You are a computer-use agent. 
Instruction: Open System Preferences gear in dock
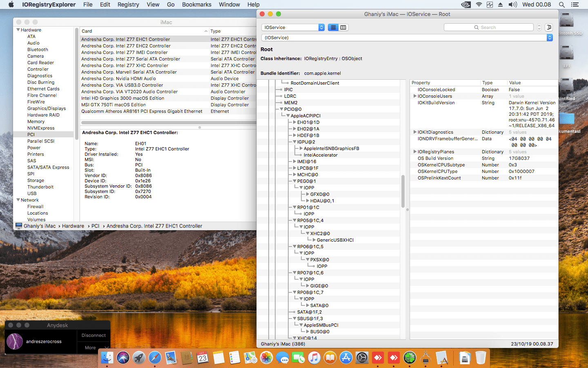[x=362, y=358]
